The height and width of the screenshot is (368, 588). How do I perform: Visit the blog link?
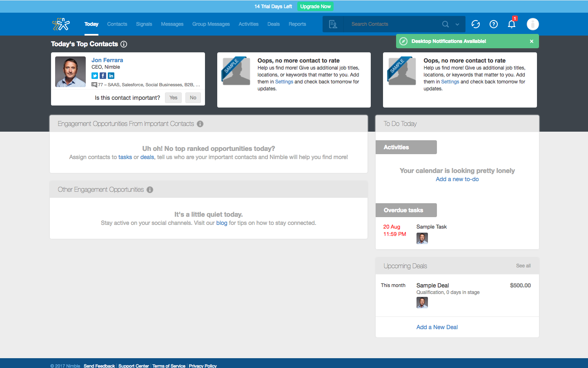coord(222,223)
